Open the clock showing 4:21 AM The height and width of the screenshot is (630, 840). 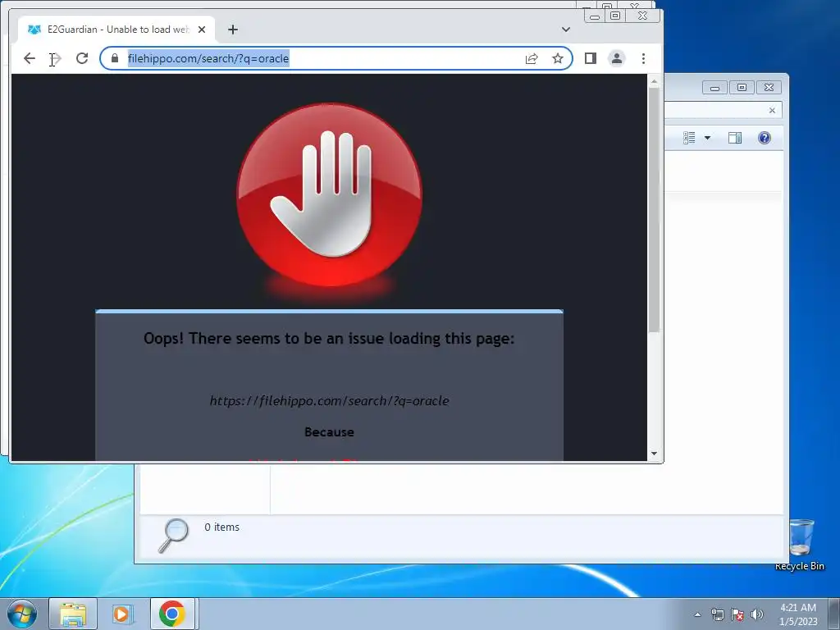pyautogui.click(x=798, y=614)
